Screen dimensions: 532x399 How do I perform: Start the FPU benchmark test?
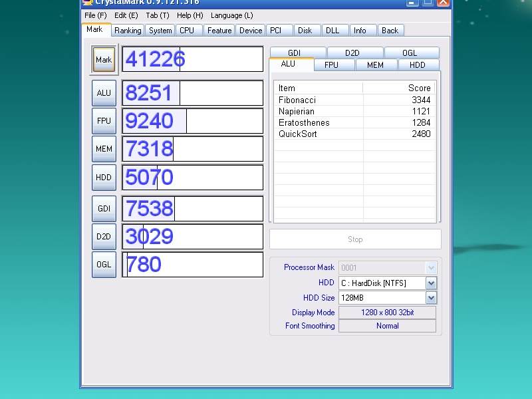tap(104, 121)
